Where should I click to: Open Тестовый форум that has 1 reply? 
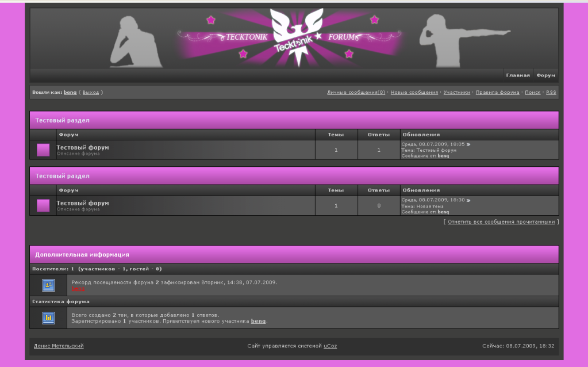[83, 147]
